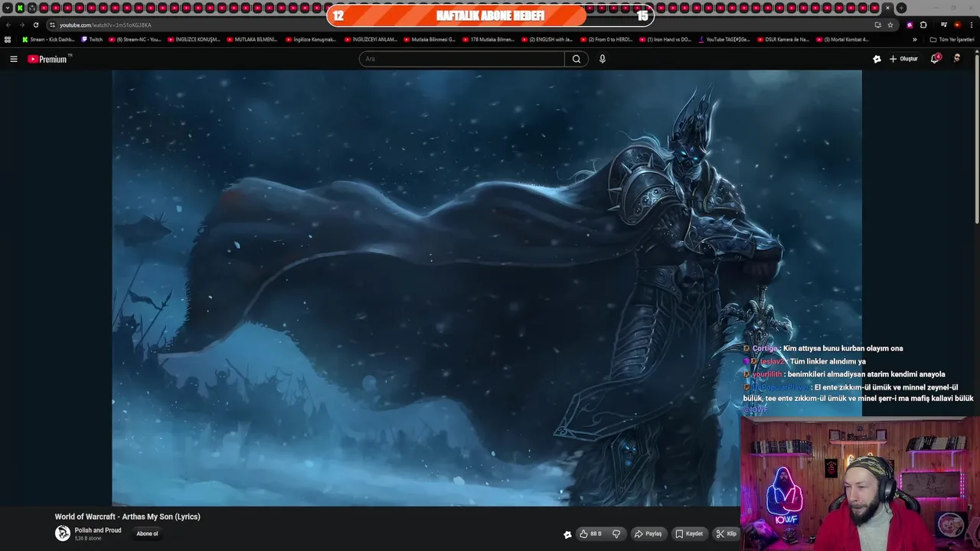This screenshot has width=980, height=551.
Task: Open the Mutlaka Bilinmesi G... bookmark
Action: tap(429, 39)
